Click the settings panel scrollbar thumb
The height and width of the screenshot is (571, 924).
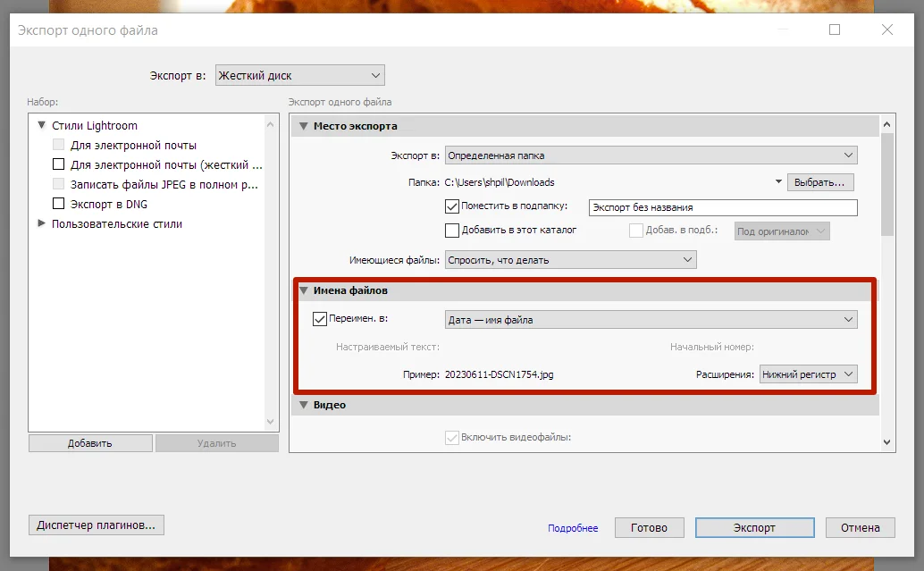pos(886,184)
